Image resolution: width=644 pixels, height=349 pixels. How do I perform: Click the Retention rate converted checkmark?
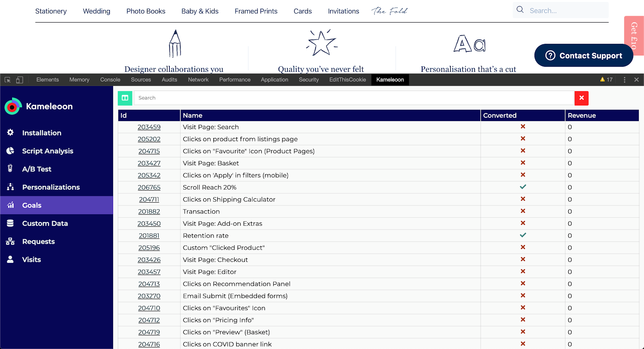pyautogui.click(x=523, y=235)
